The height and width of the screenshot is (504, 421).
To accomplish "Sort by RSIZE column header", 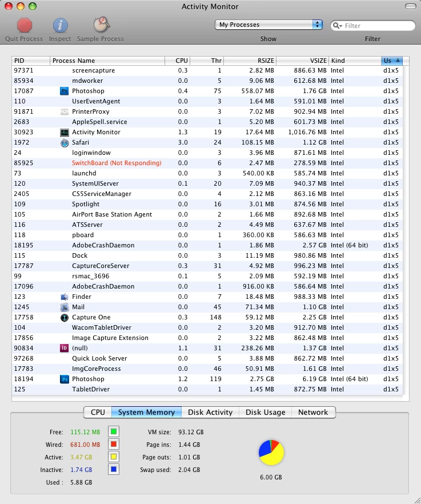I will tap(250, 61).
